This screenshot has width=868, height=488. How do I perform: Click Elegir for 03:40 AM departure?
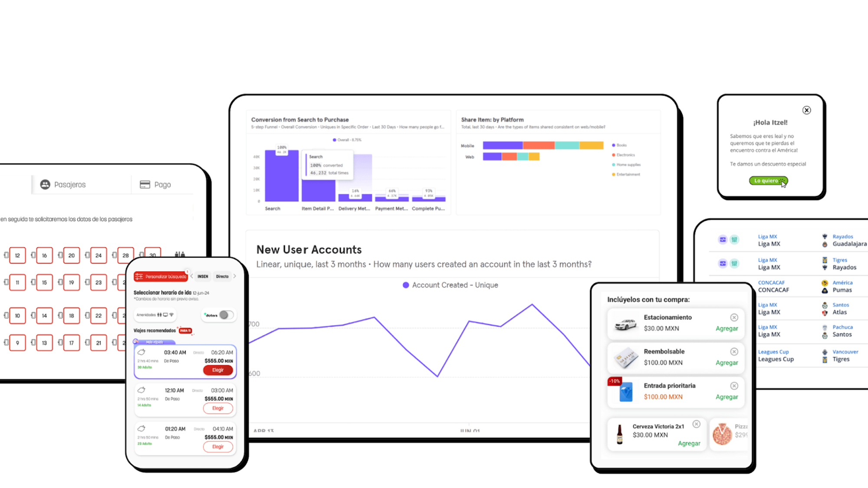pos(217,370)
